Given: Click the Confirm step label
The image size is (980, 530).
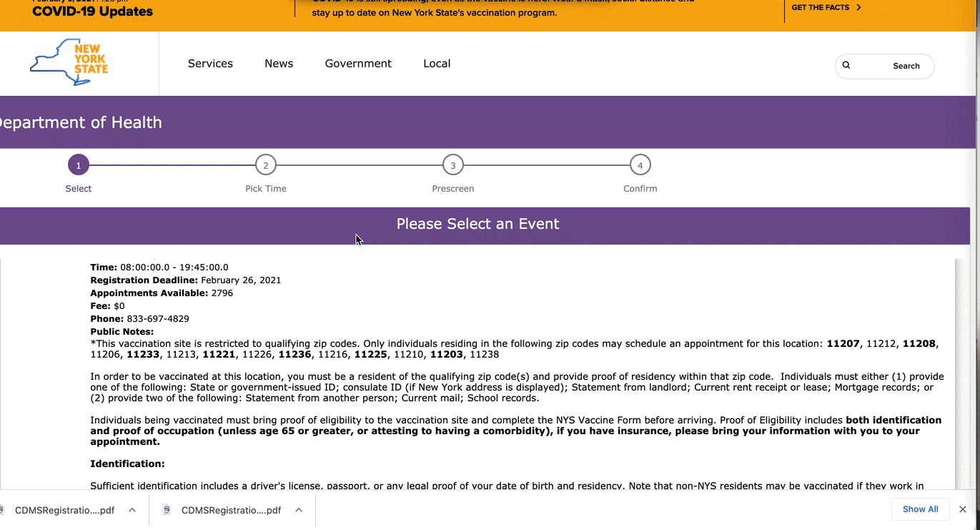Looking at the screenshot, I should 640,189.
